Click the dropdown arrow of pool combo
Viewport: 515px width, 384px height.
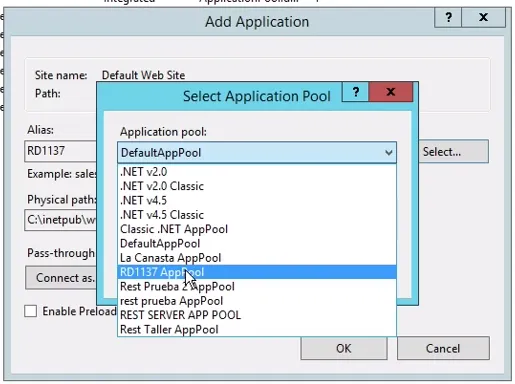coord(388,153)
